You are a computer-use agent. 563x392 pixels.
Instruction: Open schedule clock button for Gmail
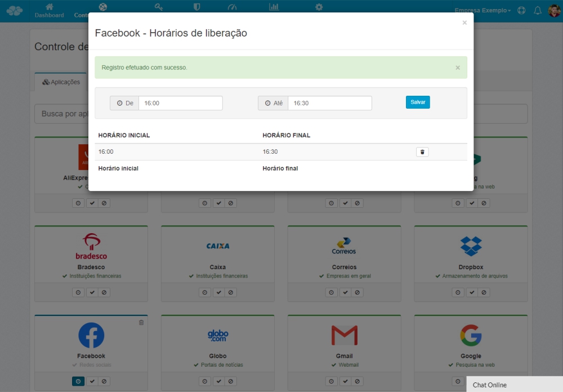pyautogui.click(x=332, y=381)
